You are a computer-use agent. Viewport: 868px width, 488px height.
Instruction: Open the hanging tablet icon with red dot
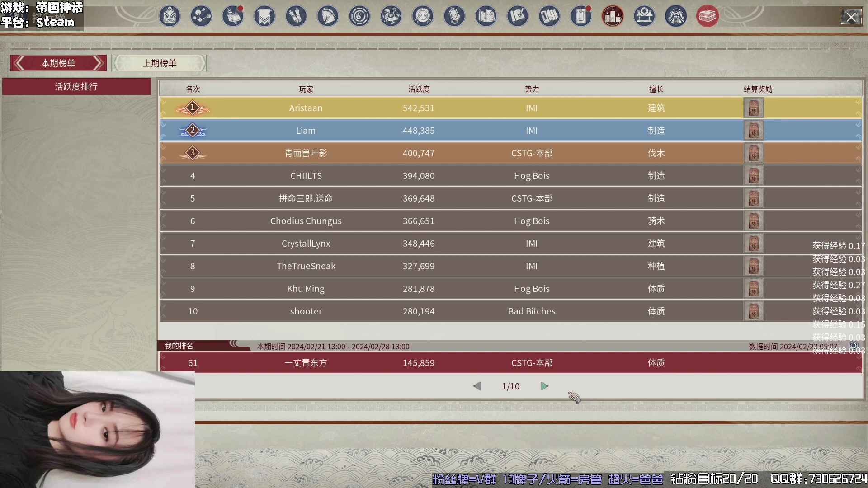(581, 16)
